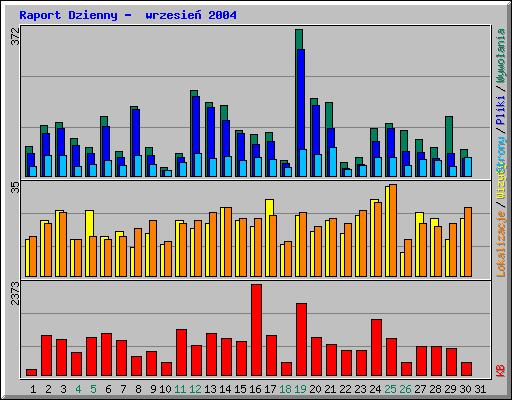512x400 pixels.
Task: Click the orange 'Lokalizacje' legend label
Action: (501, 244)
